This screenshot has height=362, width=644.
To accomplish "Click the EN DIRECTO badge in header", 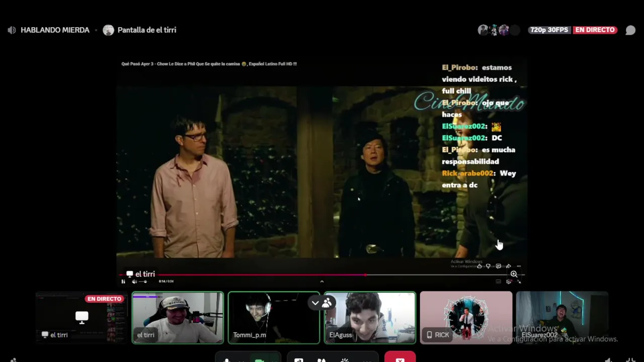I will [595, 30].
